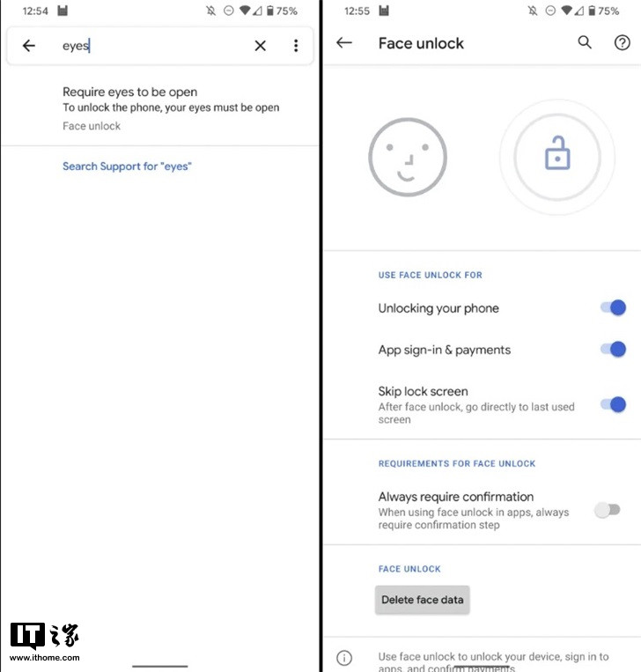Open help icon on Face unlock screen
The image size is (641, 672).
pyautogui.click(x=622, y=42)
